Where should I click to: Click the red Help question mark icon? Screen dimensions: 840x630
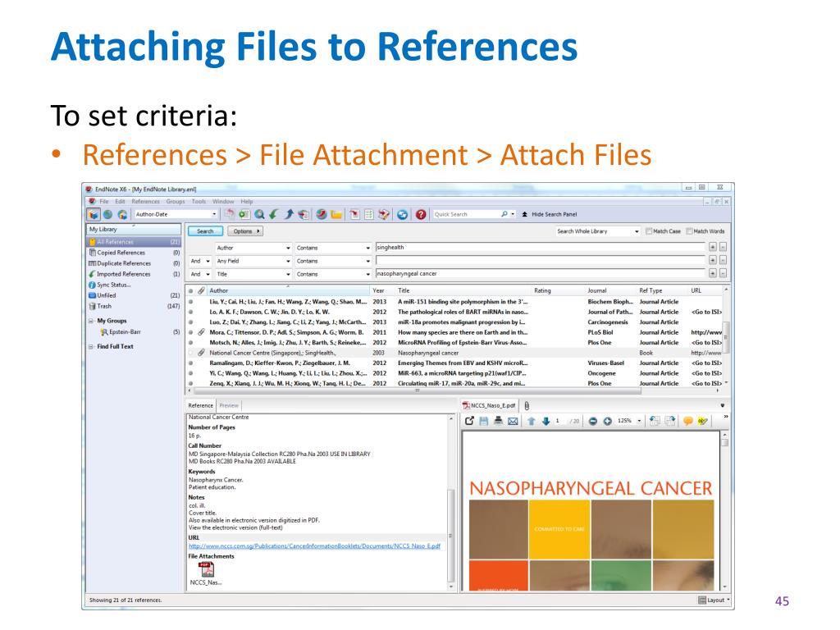tap(421, 214)
